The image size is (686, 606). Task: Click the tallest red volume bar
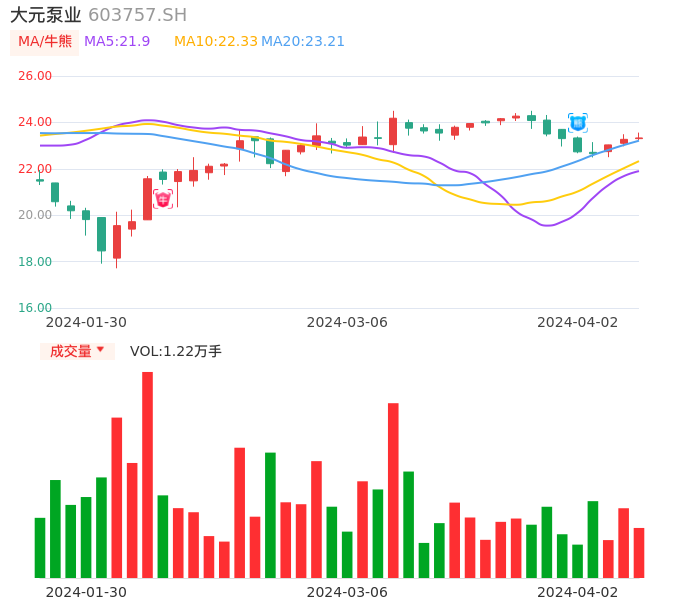(147, 474)
